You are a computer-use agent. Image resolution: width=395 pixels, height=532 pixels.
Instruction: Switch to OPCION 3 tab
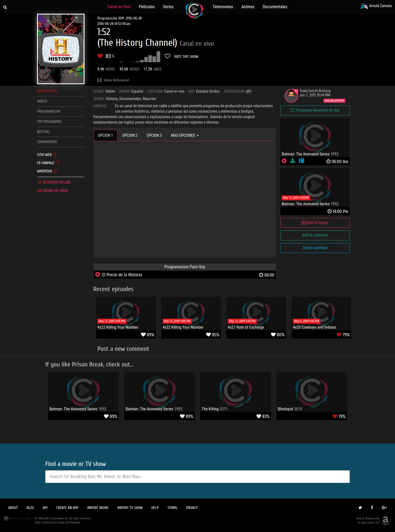[x=154, y=135]
